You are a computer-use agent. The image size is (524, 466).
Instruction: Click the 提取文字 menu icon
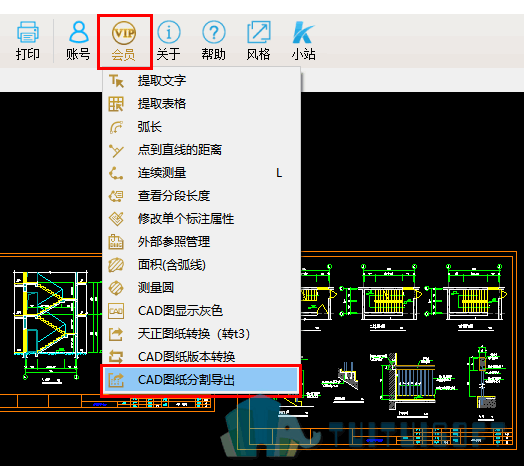(x=116, y=81)
